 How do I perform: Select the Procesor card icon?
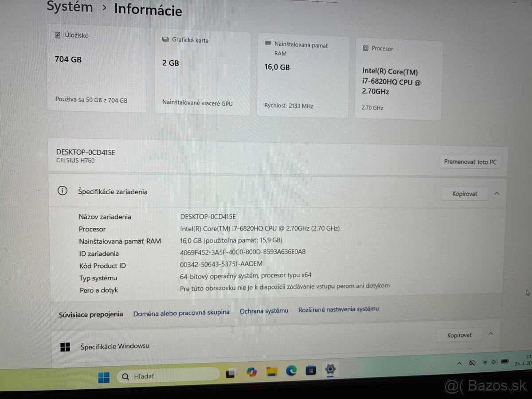(365, 48)
